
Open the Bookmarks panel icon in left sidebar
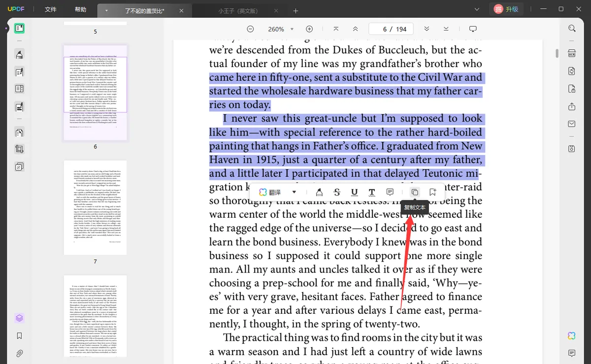20,336
